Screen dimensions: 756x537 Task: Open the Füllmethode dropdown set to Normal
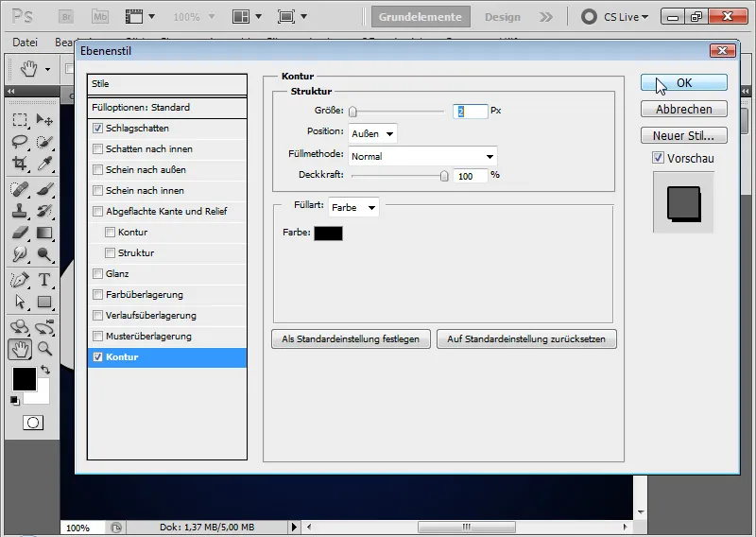(422, 156)
